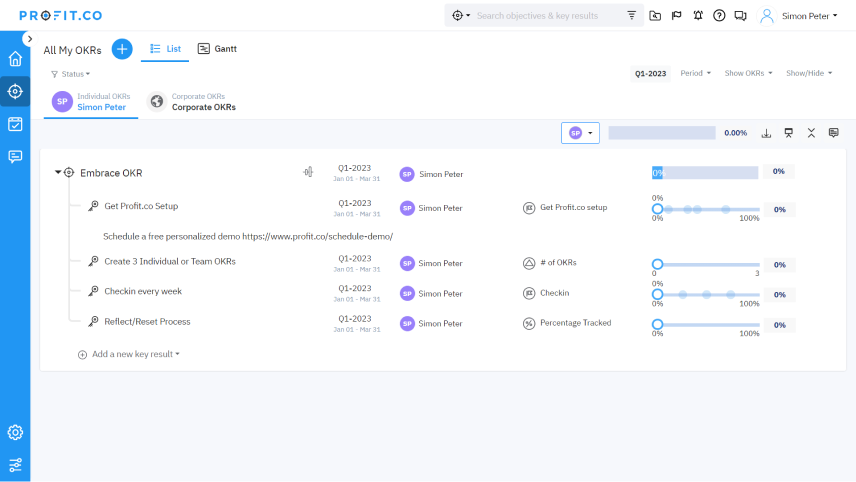Open Add a new key result dropdown
Image resolution: width=856 pixels, height=482 pixels.
(129, 354)
